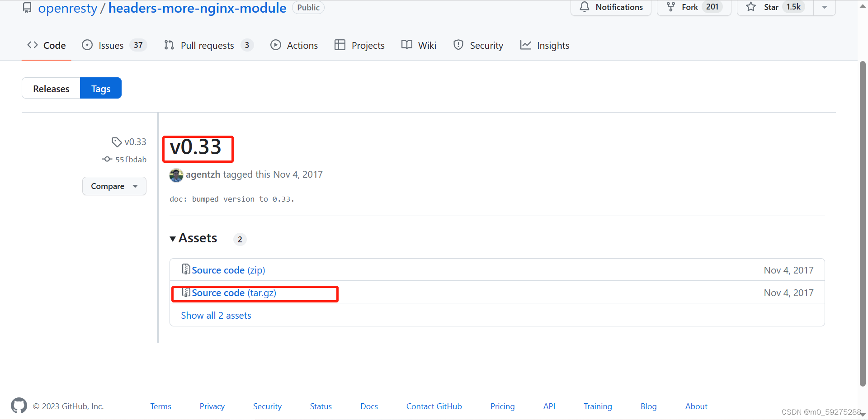The height and width of the screenshot is (420, 868).
Task: Open the repository Security tab
Action: (478, 45)
